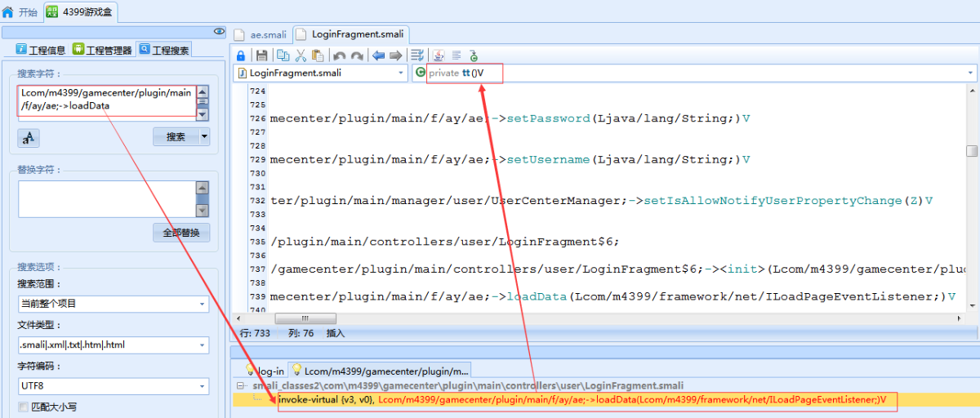Click the Paste clipboard icon
This screenshot has height=418, width=980.
(x=318, y=56)
